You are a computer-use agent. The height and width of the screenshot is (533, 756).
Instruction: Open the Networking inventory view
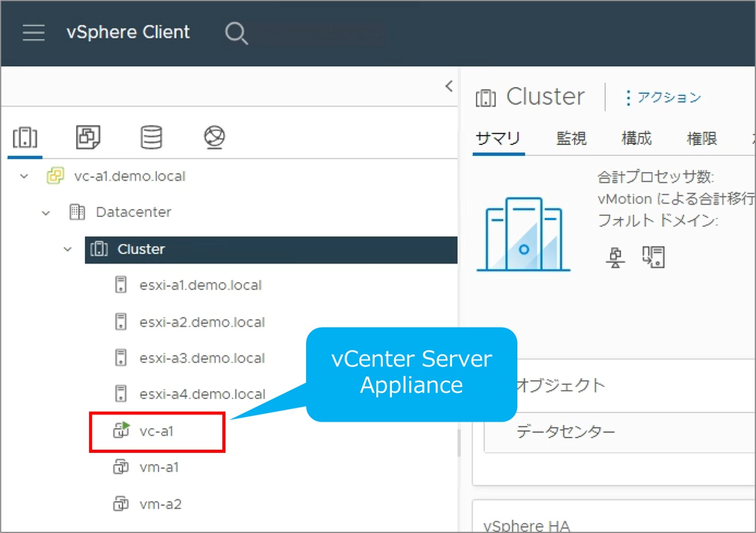[214, 137]
